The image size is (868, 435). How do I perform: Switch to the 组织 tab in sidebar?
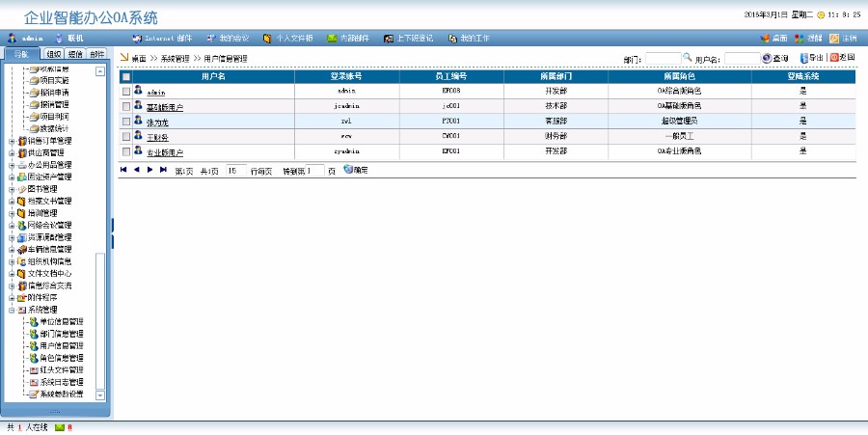click(x=54, y=54)
